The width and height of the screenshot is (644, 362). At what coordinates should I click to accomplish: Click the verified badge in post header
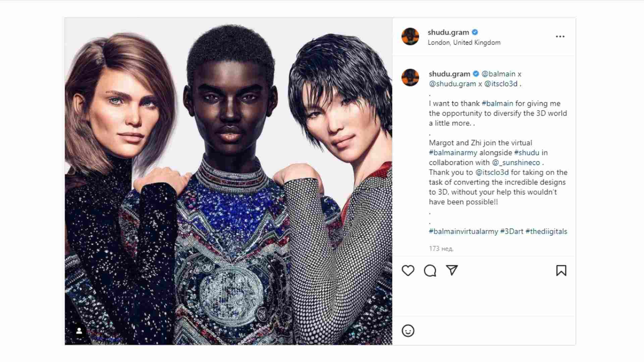pyautogui.click(x=475, y=32)
